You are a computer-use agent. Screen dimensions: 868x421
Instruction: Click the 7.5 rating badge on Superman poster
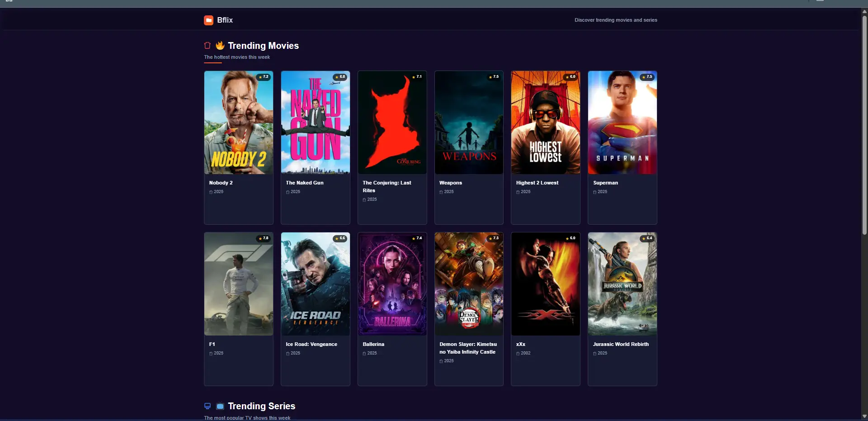click(647, 77)
